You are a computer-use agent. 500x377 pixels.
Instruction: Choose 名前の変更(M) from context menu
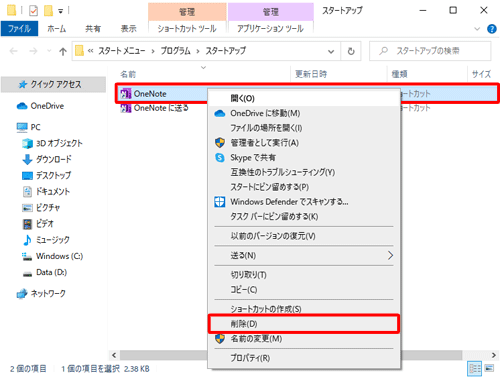pyautogui.click(x=304, y=339)
